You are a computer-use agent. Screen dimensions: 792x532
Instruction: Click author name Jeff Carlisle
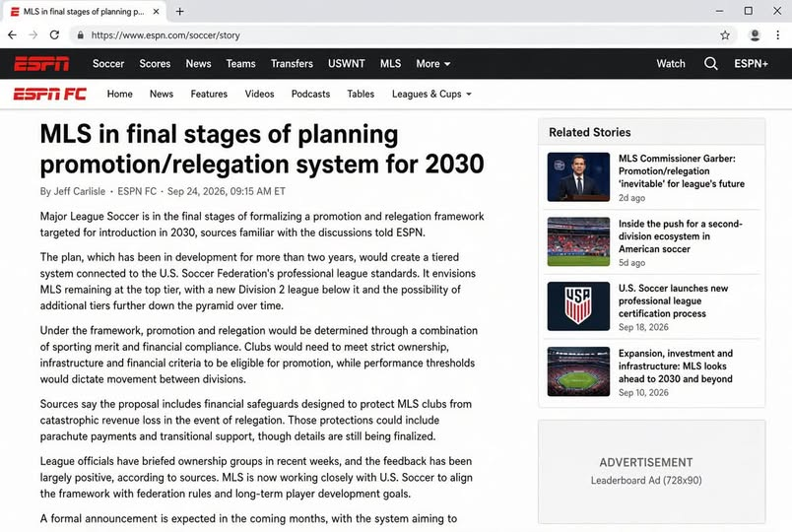point(80,191)
